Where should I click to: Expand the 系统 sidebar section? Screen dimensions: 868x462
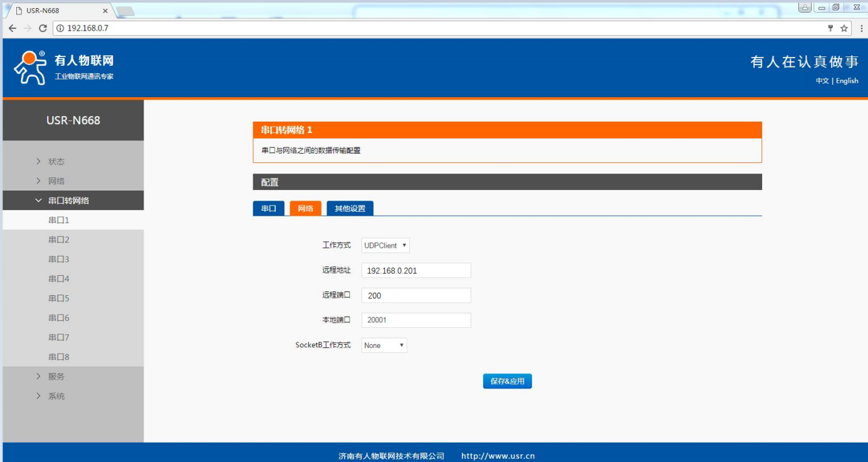56,396
